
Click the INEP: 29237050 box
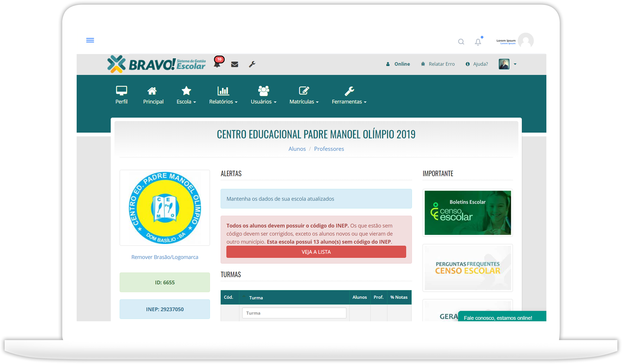165,309
